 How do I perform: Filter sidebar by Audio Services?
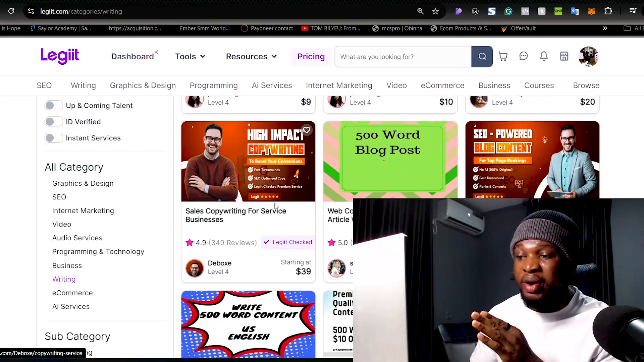[x=77, y=238]
